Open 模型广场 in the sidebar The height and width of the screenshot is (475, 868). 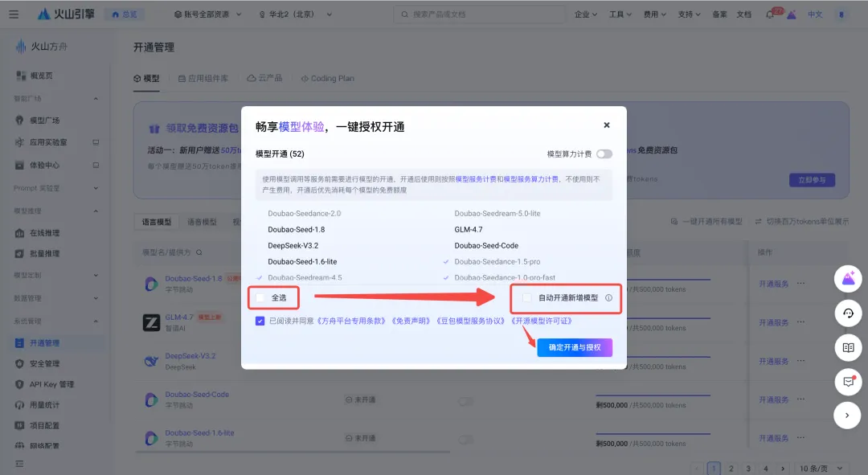45,120
